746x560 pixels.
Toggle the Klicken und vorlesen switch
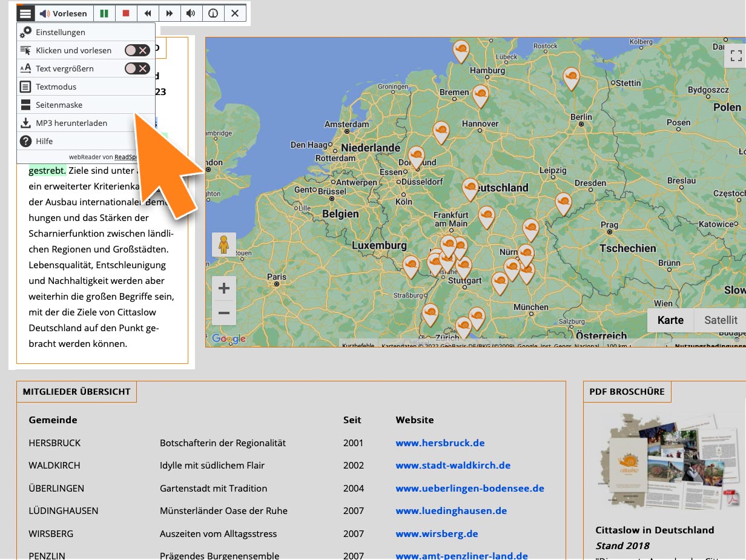coord(137,50)
